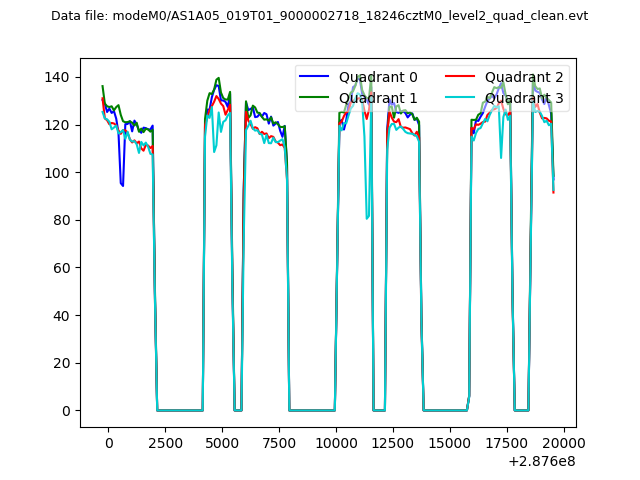
Task: Click the +2.876e8 axis offset label
Action: click(x=542, y=461)
